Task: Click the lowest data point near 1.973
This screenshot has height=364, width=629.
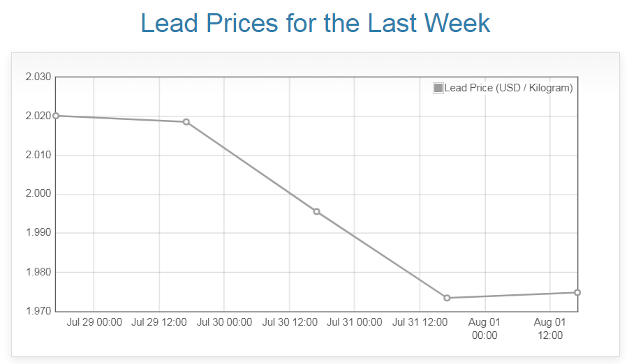Action: pyautogui.click(x=447, y=298)
